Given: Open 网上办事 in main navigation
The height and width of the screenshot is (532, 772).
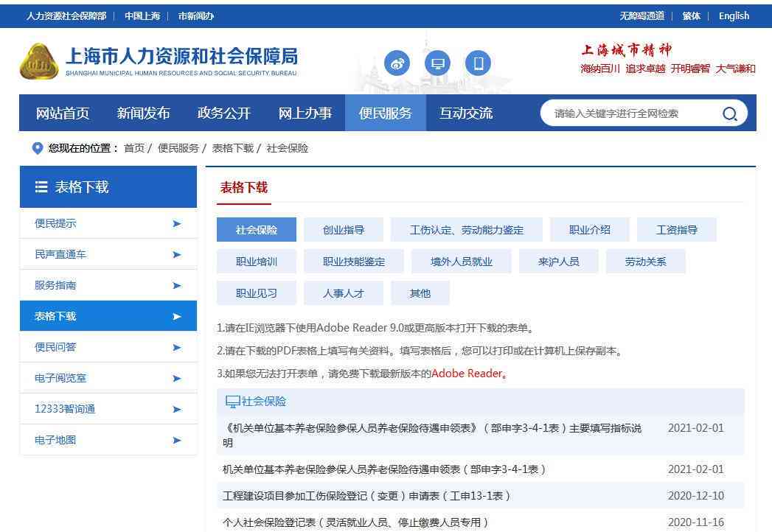Looking at the screenshot, I should [x=305, y=113].
